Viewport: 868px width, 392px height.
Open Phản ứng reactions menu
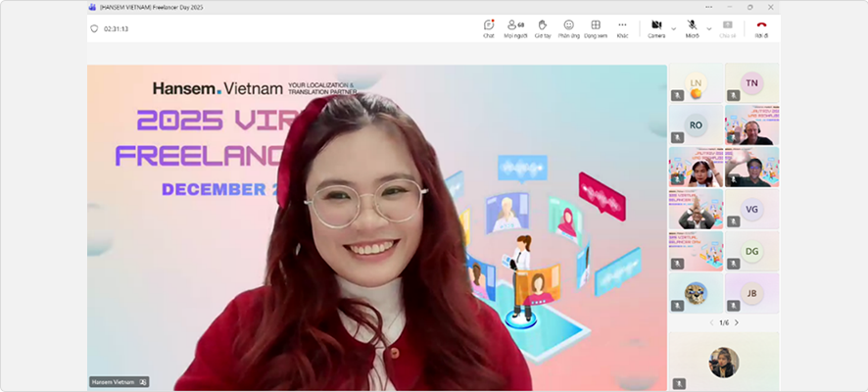[x=568, y=27]
